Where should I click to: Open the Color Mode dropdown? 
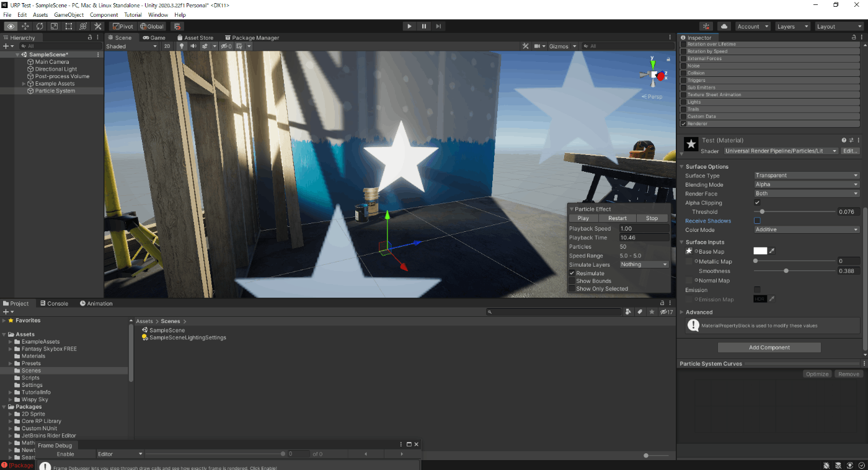[x=807, y=229]
